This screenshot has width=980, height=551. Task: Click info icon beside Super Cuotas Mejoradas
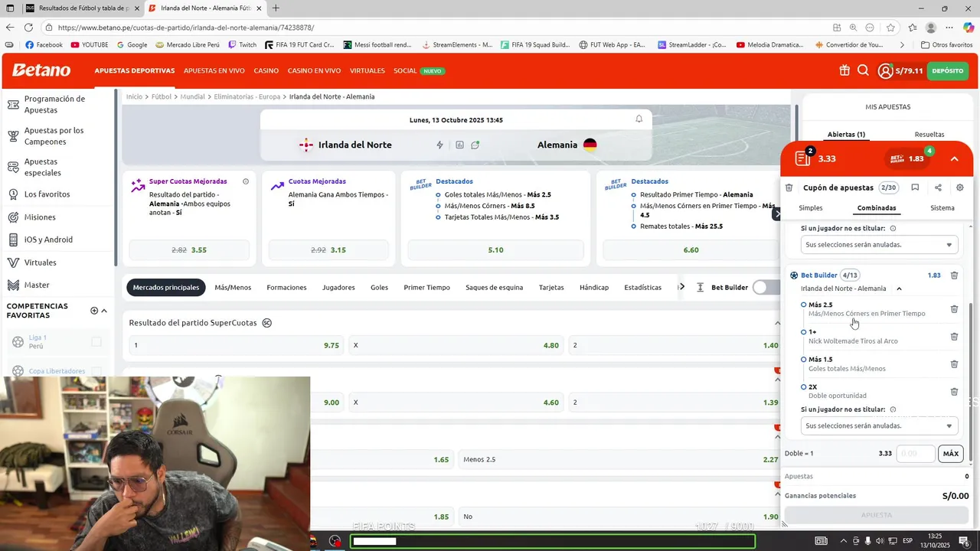coord(246,181)
